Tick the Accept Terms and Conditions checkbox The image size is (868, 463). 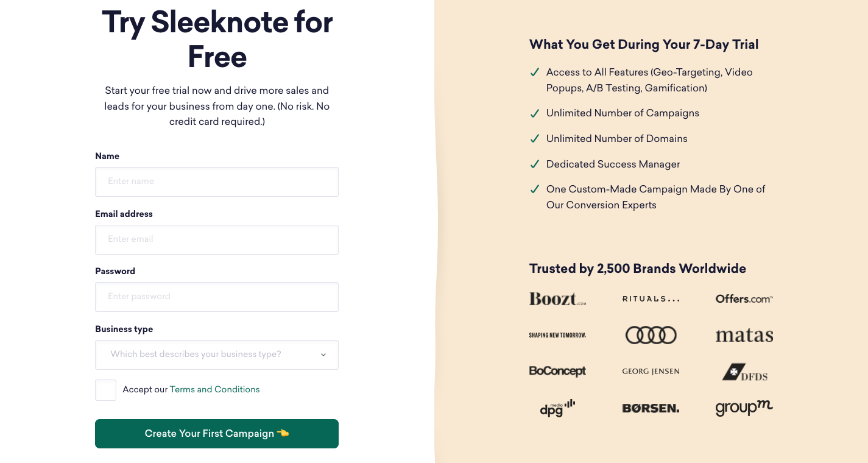(105, 390)
